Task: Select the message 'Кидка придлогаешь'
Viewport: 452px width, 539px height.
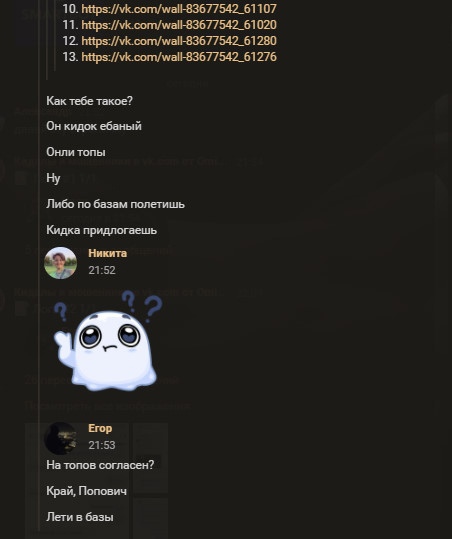Action: pos(102,230)
